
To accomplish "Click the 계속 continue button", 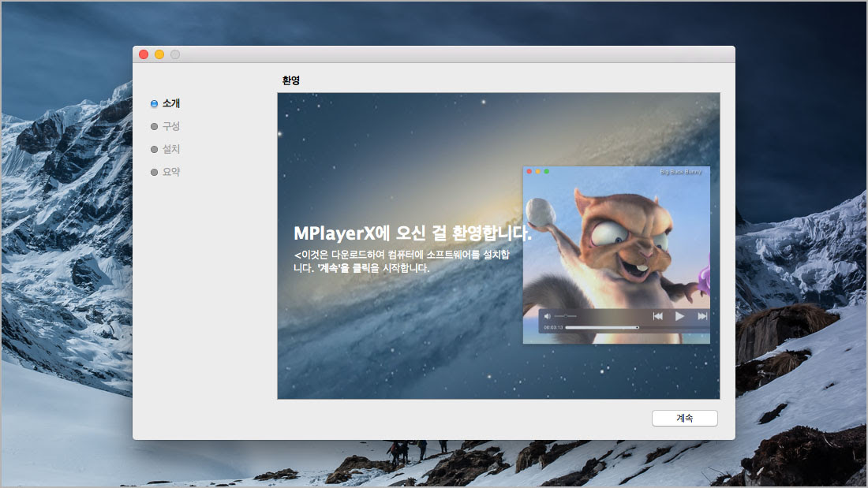I will pyautogui.click(x=684, y=419).
